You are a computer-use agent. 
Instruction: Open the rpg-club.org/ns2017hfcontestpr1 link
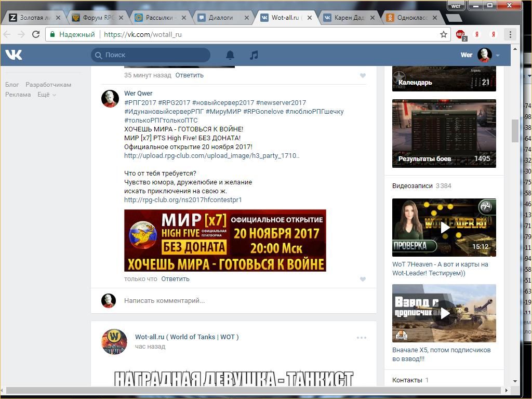tap(183, 200)
